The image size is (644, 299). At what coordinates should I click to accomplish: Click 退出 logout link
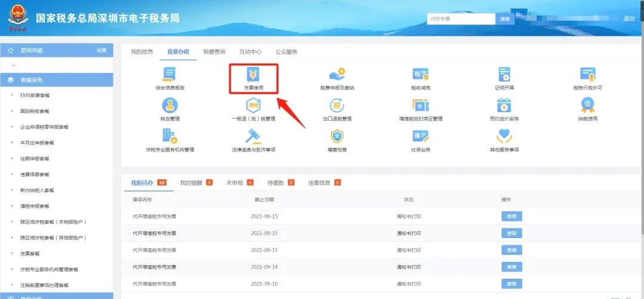(x=629, y=19)
